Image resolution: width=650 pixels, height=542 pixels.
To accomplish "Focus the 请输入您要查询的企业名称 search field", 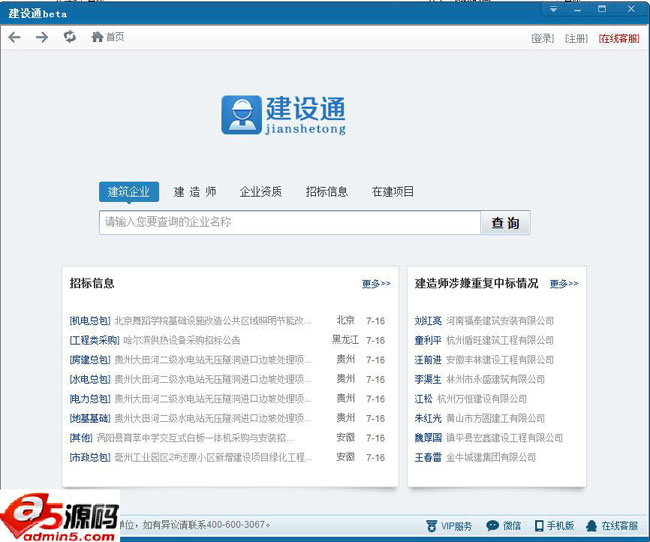I will point(290,222).
